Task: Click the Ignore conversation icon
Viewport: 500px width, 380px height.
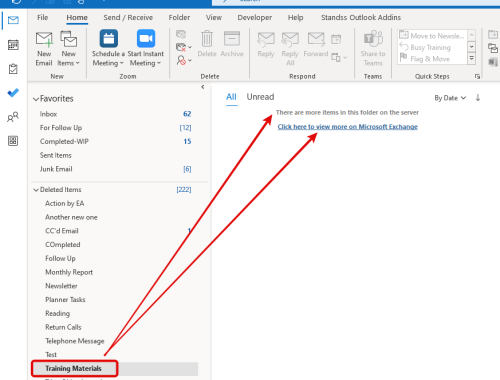Action: click(x=181, y=34)
